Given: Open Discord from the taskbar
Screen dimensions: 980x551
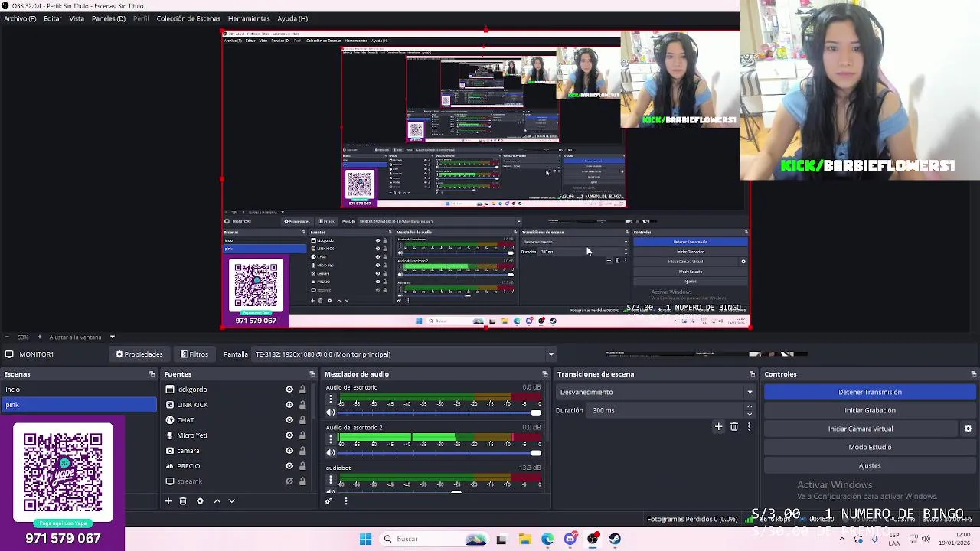Looking at the screenshot, I should click(570, 539).
